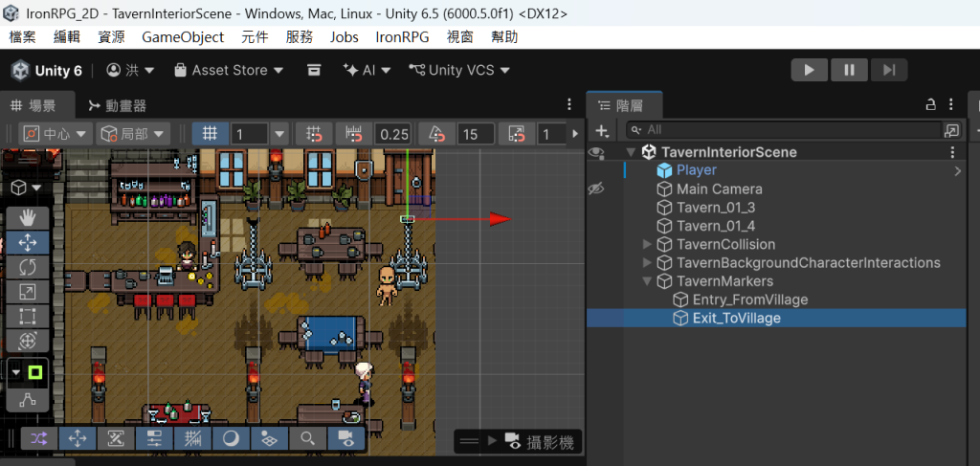
Task: Select the Scale tool
Action: pyautogui.click(x=28, y=291)
